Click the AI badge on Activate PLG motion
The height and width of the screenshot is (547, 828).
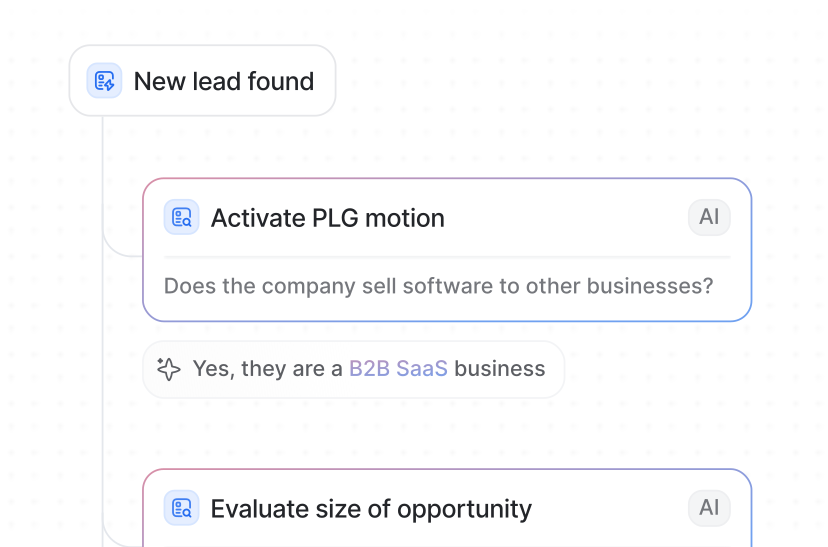pyautogui.click(x=709, y=218)
